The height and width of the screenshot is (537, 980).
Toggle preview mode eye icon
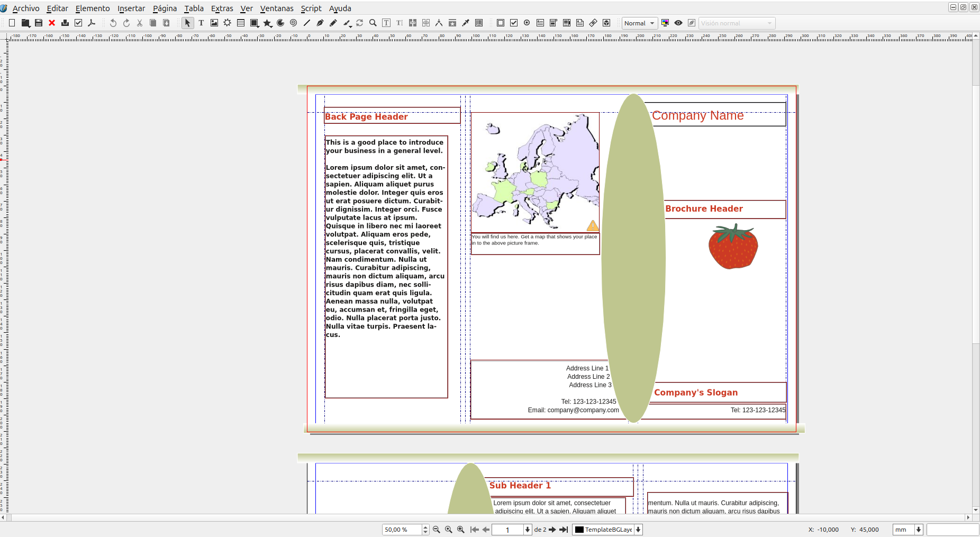point(678,23)
